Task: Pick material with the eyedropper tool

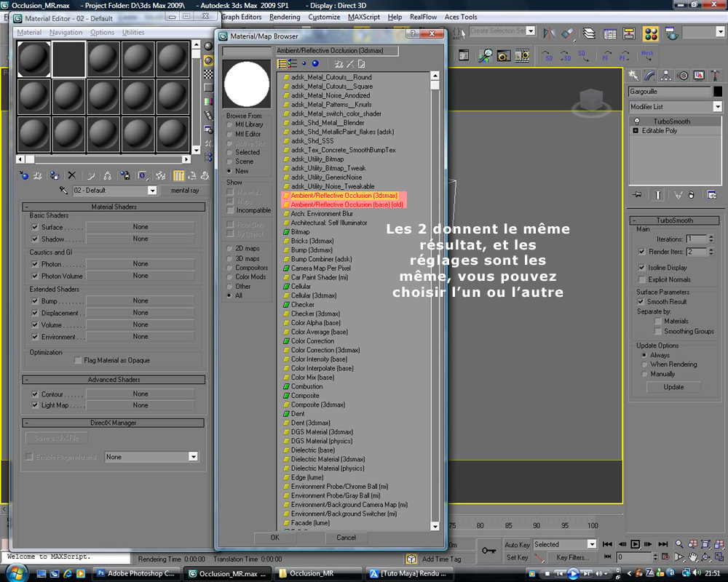Action: click(64, 191)
